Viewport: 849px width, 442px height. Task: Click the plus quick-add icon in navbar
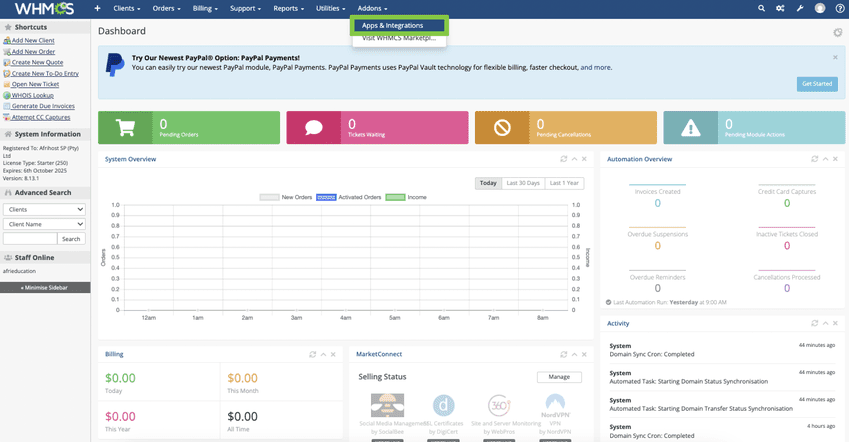pyautogui.click(x=97, y=8)
